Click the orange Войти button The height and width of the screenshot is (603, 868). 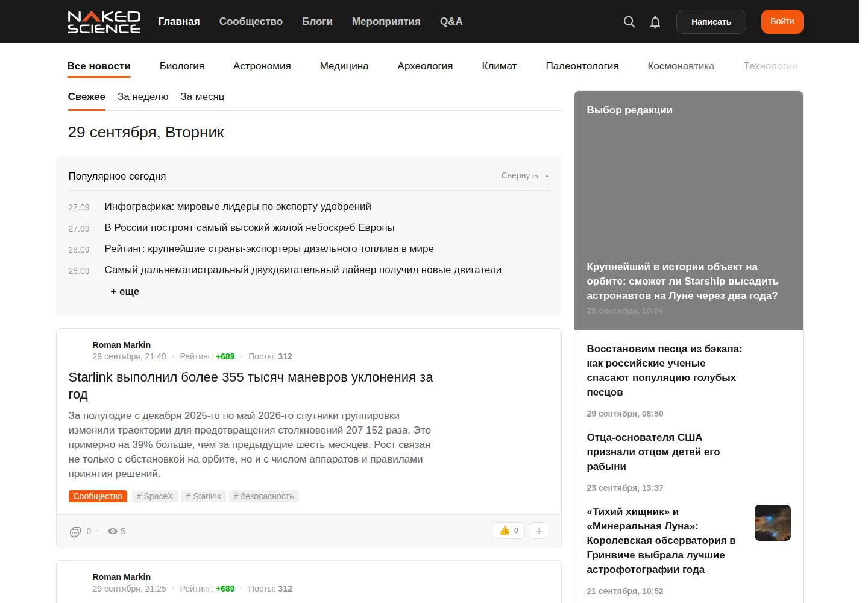point(782,22)
